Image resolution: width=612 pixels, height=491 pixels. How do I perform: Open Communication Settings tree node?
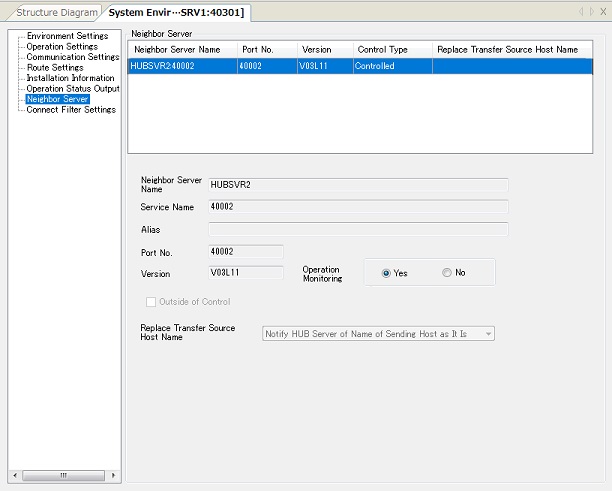(72, 57)
